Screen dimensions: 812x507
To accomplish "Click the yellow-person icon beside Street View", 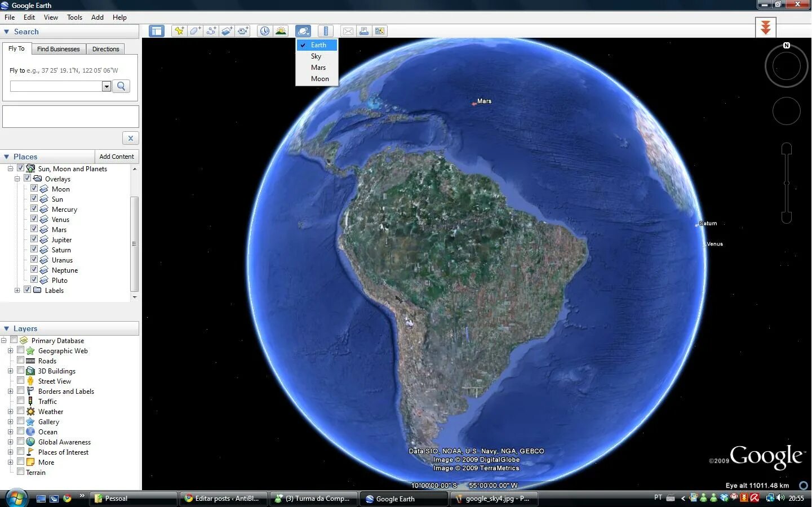I will 30,381.
